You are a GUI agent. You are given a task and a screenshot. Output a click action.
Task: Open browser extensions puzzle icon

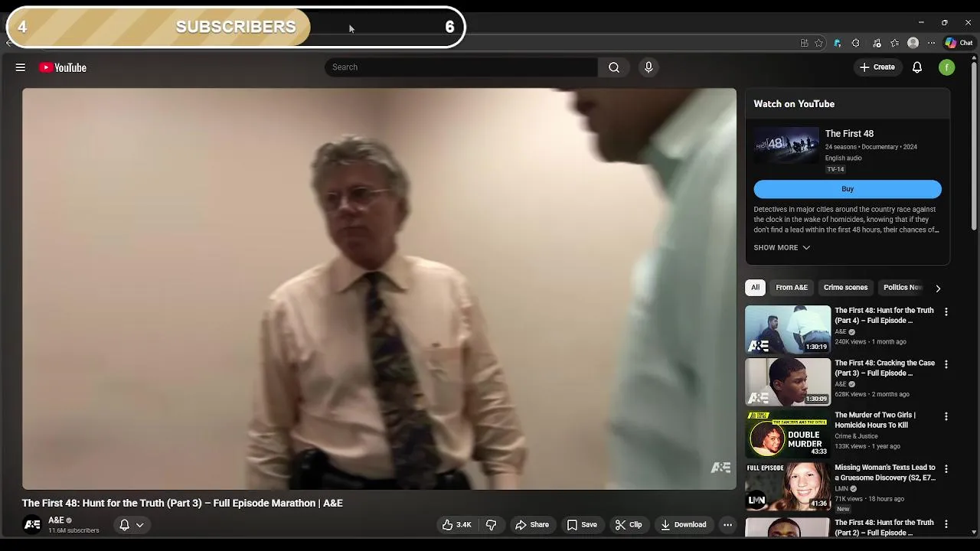(856, 43)
